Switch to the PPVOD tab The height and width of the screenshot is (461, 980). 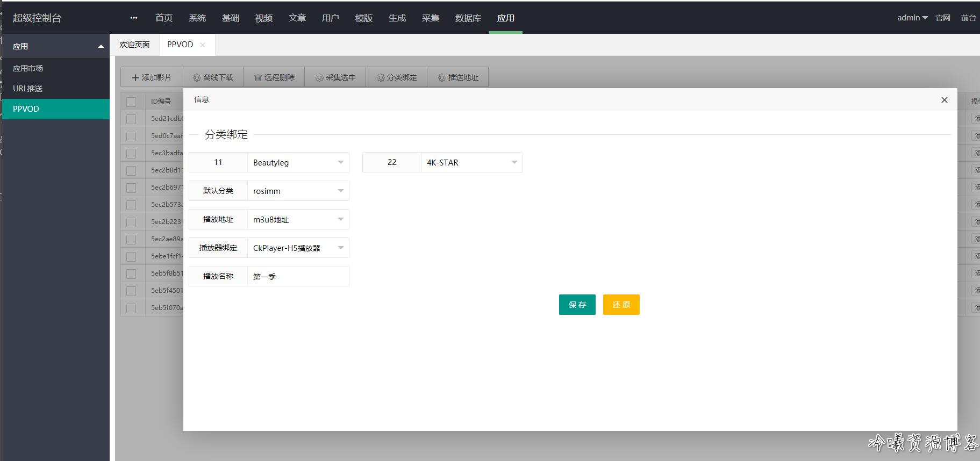(180, 45)
